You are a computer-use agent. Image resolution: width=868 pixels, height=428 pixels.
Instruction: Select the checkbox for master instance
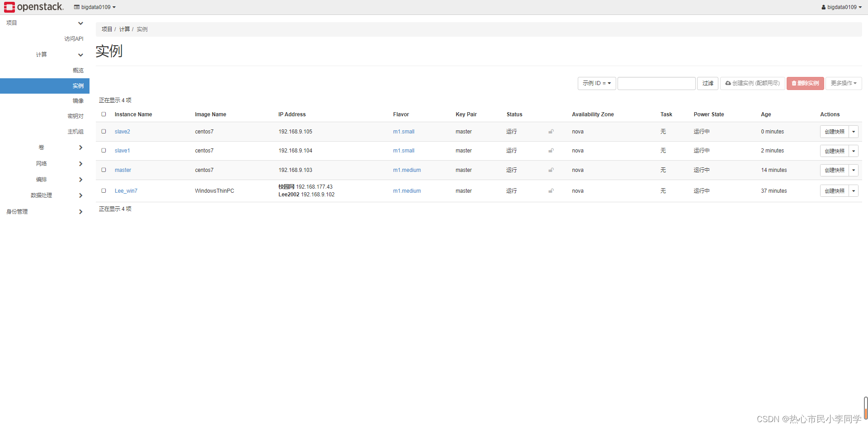point(104,170)
